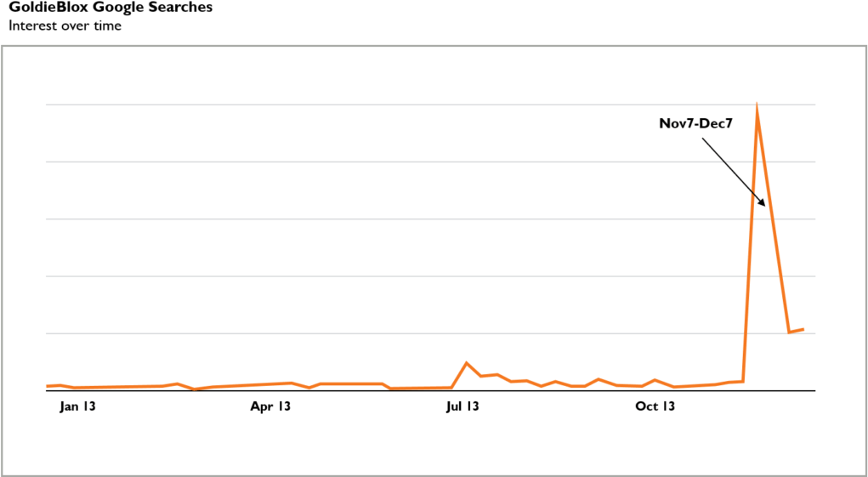868x477 pixels.
Task: Click the highest peak of the orange line
Action: [x=757, y=106]
